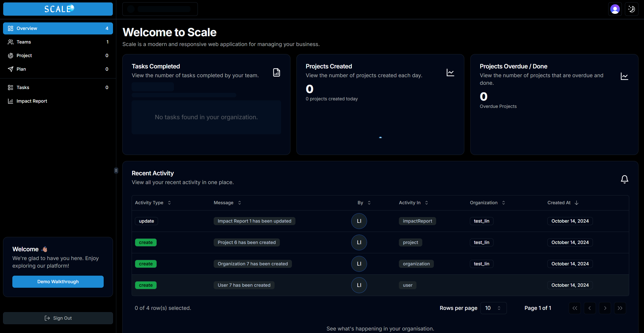
Task: Click the Projects Overdue chart icon
Action: tap(624, 76)
